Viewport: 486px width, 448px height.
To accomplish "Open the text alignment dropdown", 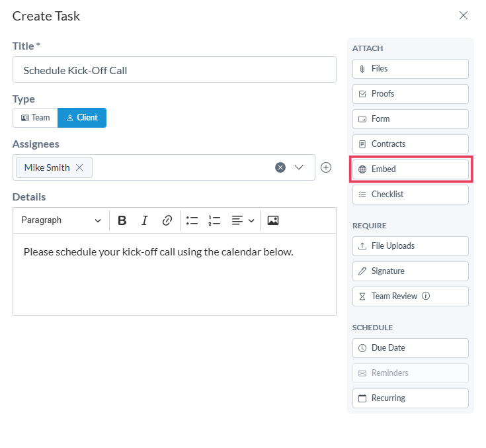I will point(243,220).
